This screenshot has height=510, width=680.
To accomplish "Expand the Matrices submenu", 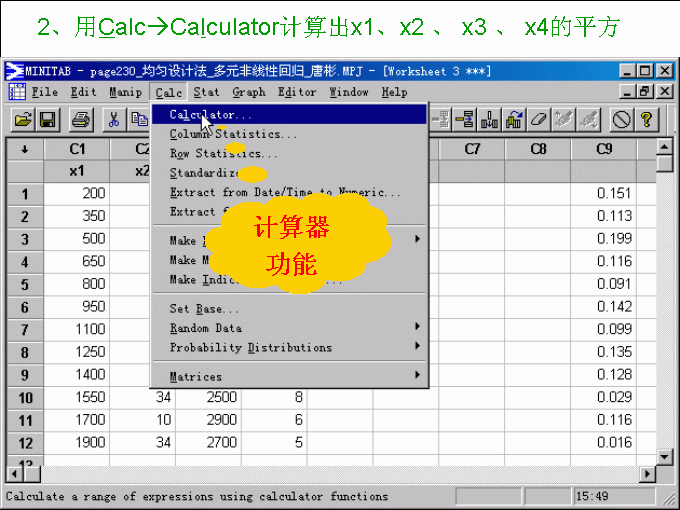I will (x=195, y=377).
